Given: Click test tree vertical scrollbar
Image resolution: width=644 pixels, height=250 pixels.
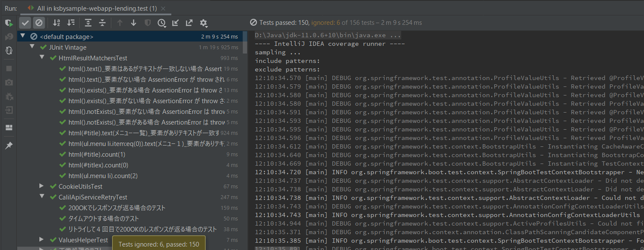Looking at the screenshot, I should point(245,43).
